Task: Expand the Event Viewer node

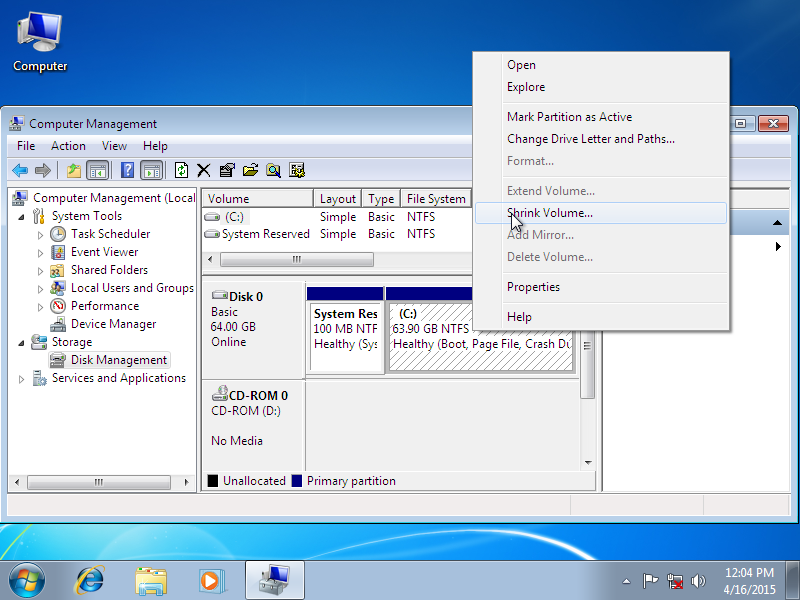Action: (x=40, y=253)
